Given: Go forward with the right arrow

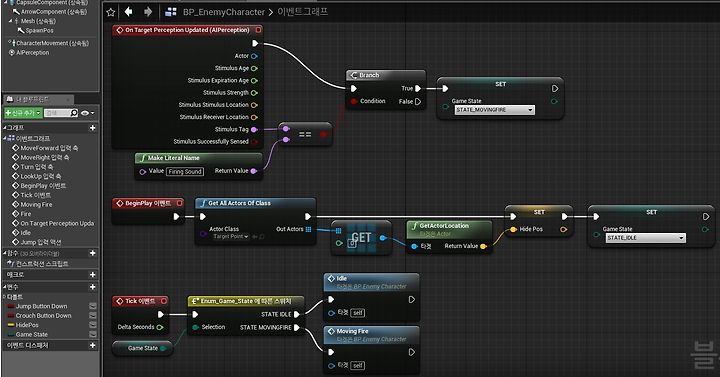Looking at the screenshot, I should [x=148, y=12].
